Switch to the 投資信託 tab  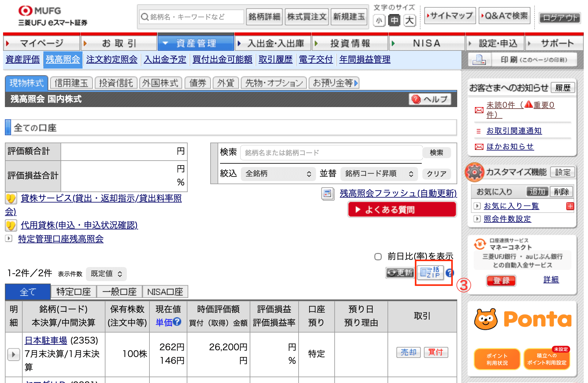(116, 83)
